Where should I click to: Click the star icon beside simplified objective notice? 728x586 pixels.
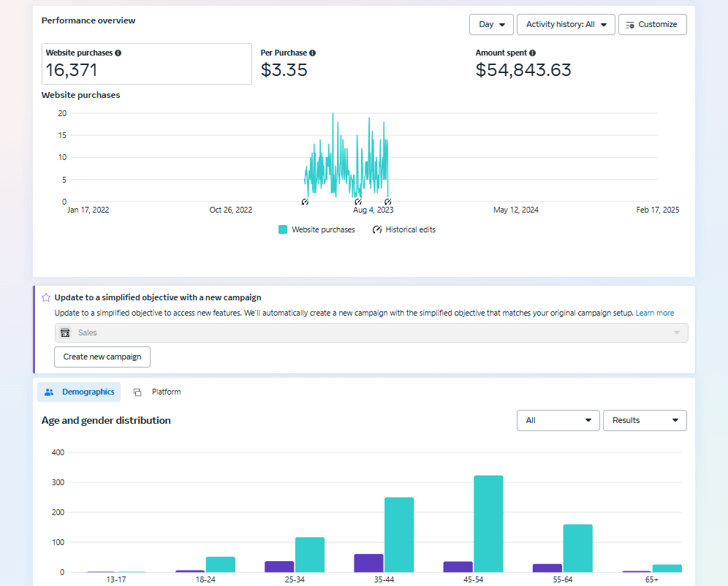tap(46, 297)
